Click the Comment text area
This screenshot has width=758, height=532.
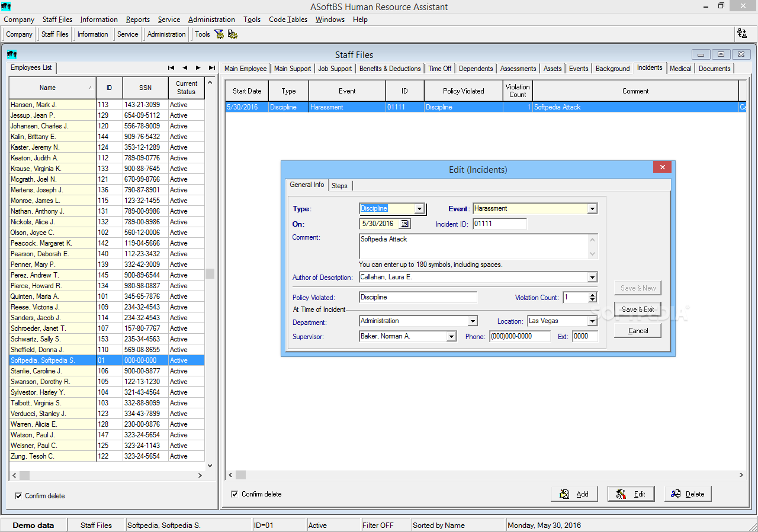tap(474, 246)
